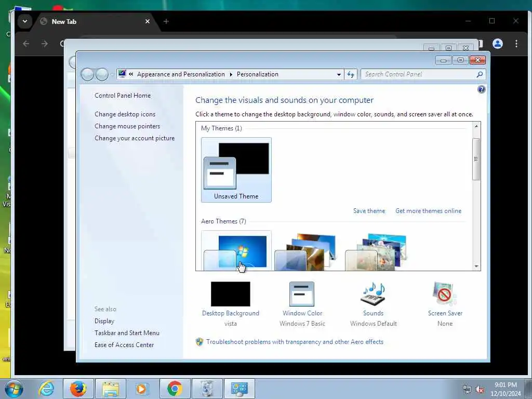Select the Windows 7 Aero theme thumbnail

pyautogui.click(x=236, y=251)
